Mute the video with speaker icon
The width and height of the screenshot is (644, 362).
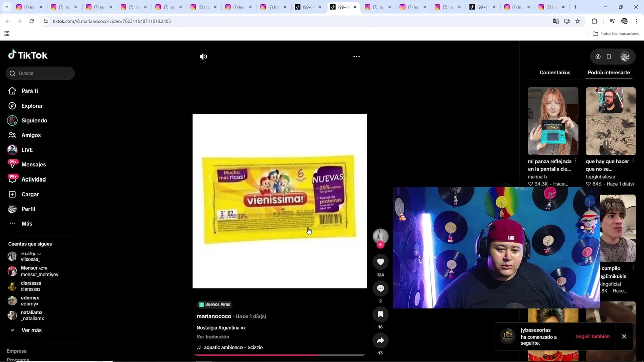click(203, 57)
